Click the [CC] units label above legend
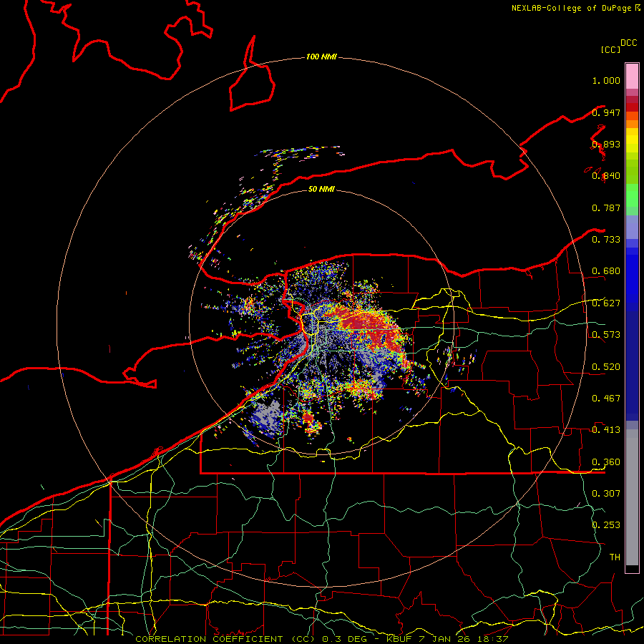 610,49
